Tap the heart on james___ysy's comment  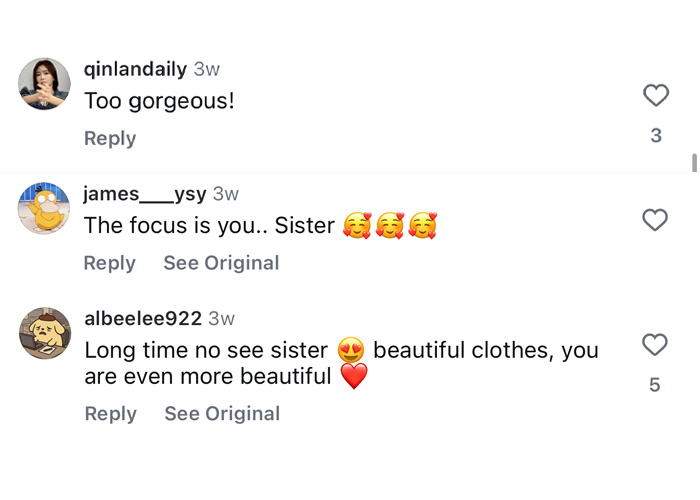tap(655, 220)
